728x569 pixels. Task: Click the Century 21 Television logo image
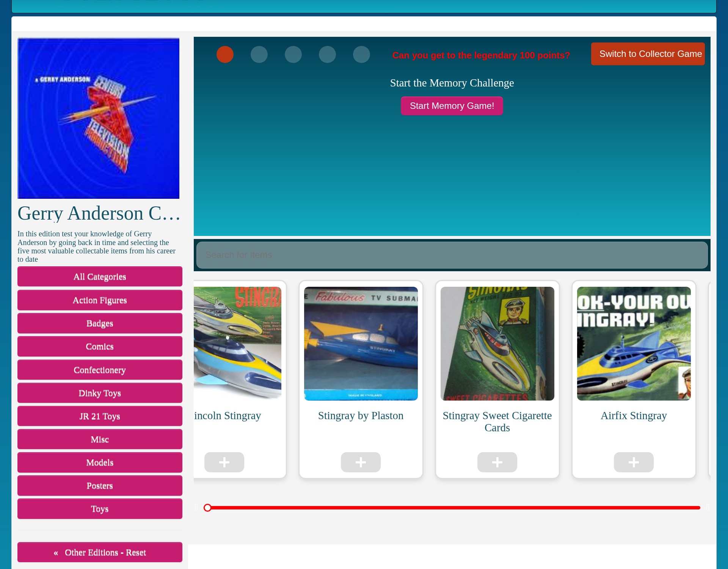point(98,118)
